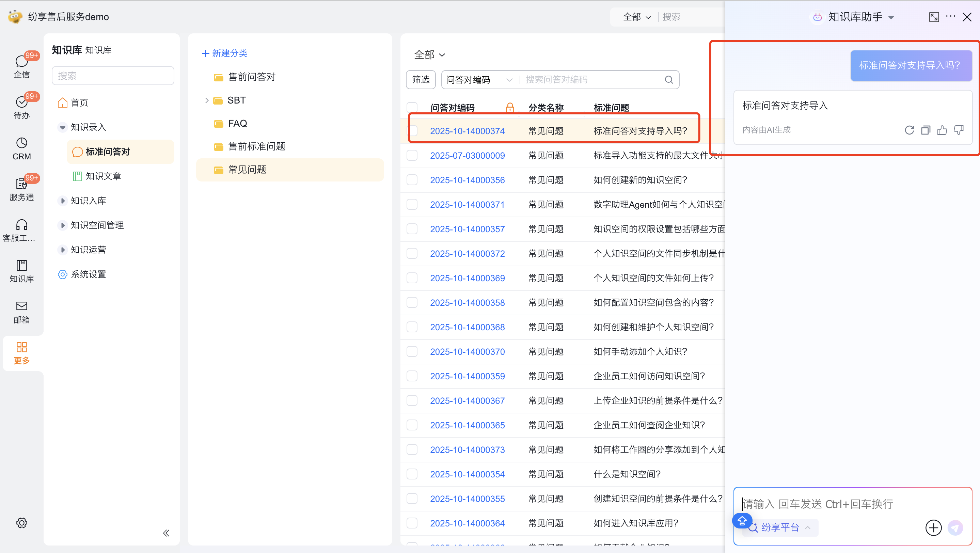
Task: Expand the 知识入库 tree node
Action: coord(63,201)
